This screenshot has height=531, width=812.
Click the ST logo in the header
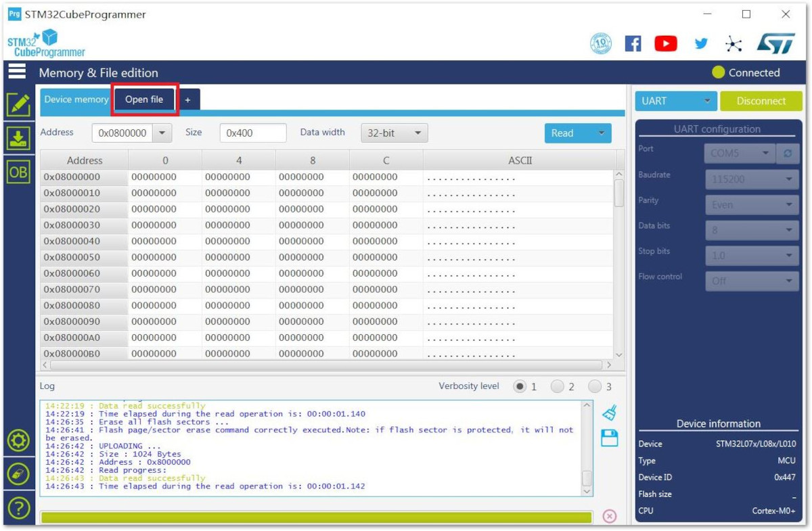775,44
